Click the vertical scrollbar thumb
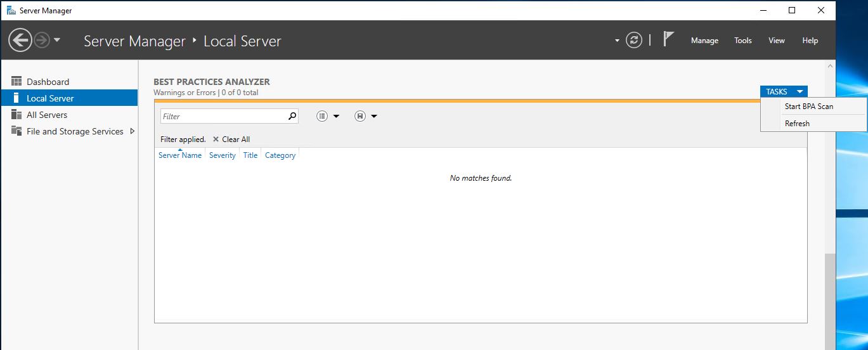Screen dimensions: 868x350 (x=830, y=301)
